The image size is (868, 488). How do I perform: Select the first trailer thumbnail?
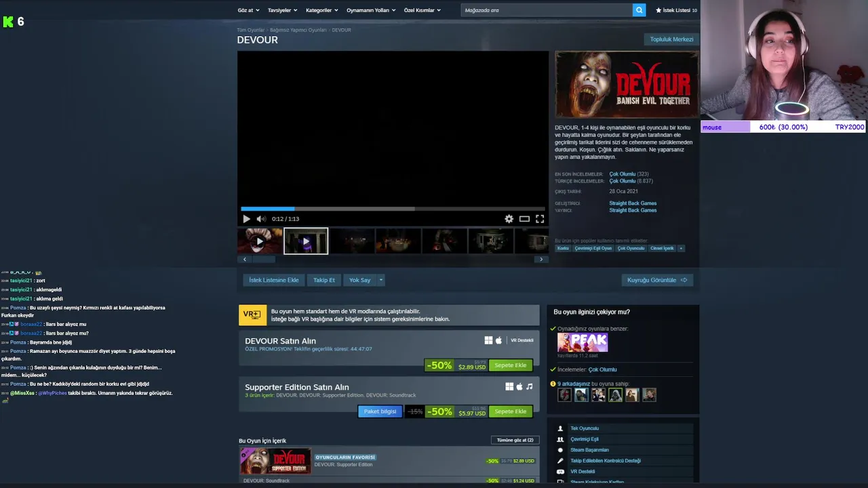(x=260, y=241)
